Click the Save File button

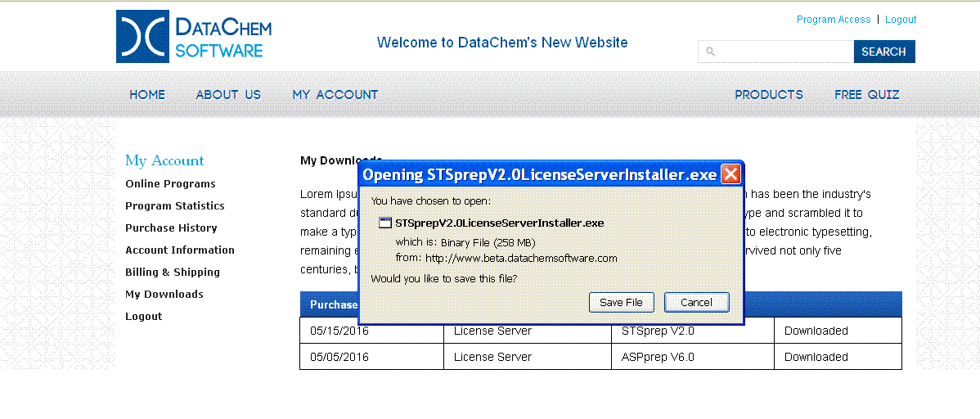coord(621,303)
